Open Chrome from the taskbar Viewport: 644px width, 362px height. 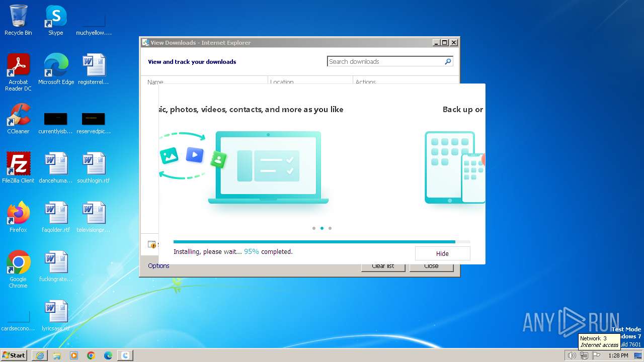(x=91, y=355)
